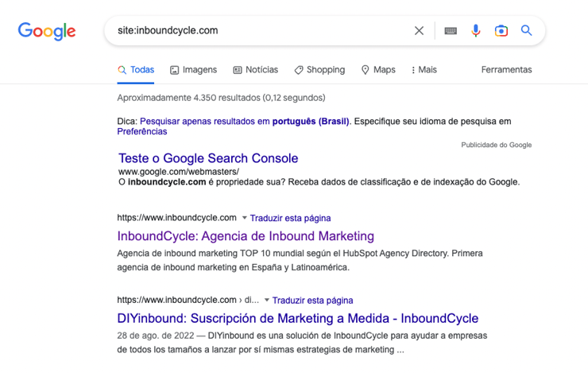
Task: Click Pesquisar apenas resultados em português link
Action: click(245, 121)
